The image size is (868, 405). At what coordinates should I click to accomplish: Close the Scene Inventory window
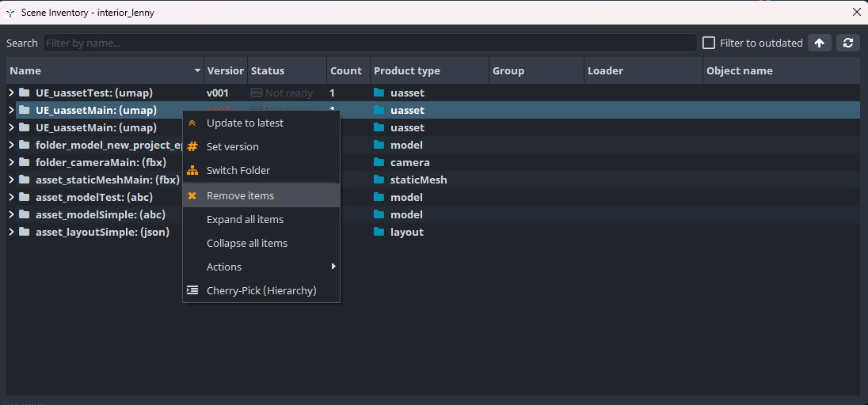pos(856,12)
